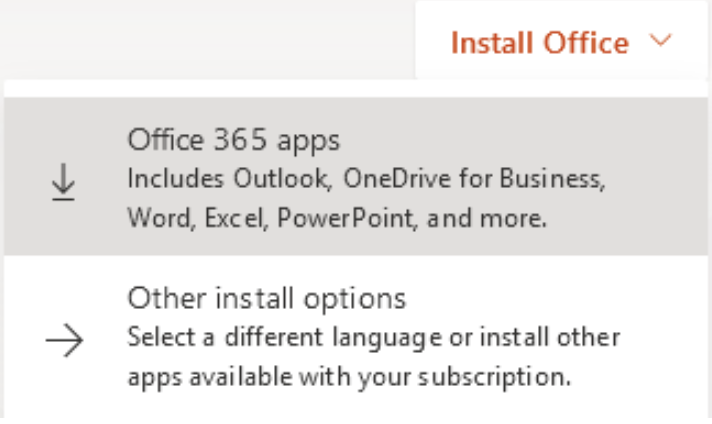The height and width of the screenshot is (424, 712).
Task: Click the "Other install options" heading text
Action: point(267,298)
